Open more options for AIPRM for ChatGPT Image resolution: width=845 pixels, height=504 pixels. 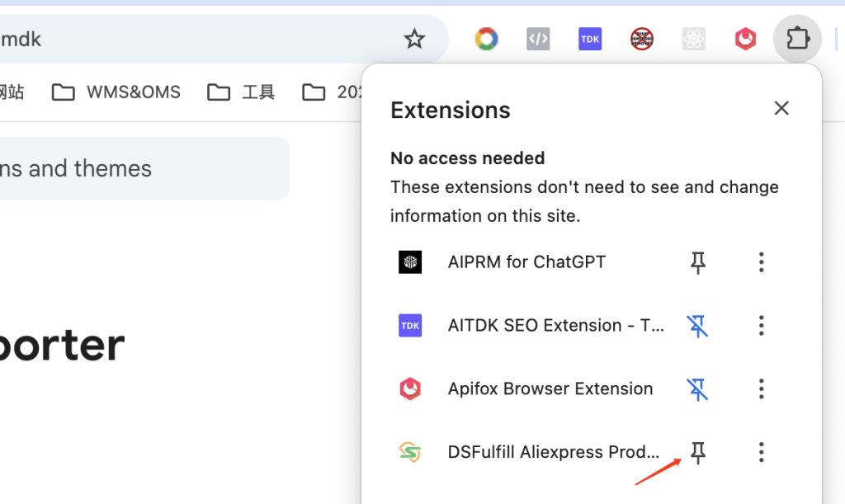click(761, 262)
